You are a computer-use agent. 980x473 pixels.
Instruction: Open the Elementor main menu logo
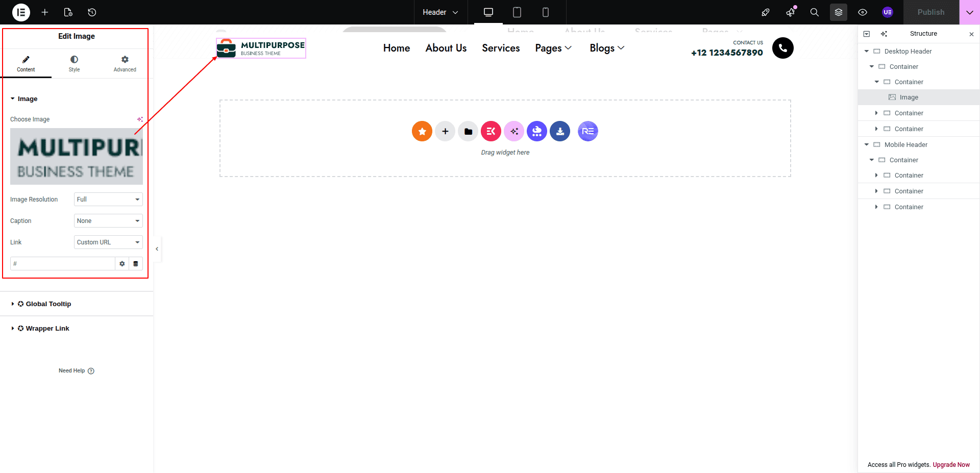pyautogui.click(x=21, y=12)
